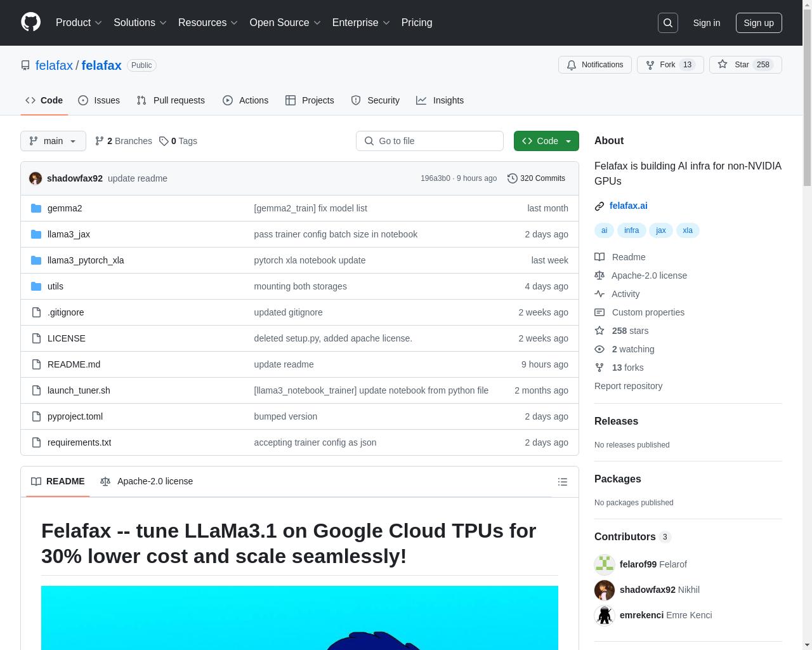Open the Pull requests tab
812x650 pixels.
pos(171,100)
